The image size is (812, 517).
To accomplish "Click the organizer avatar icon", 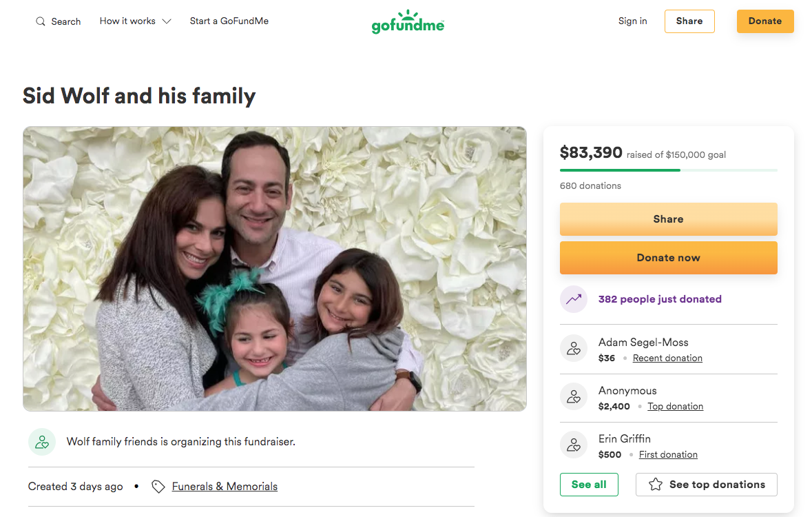I will (42, 442).
